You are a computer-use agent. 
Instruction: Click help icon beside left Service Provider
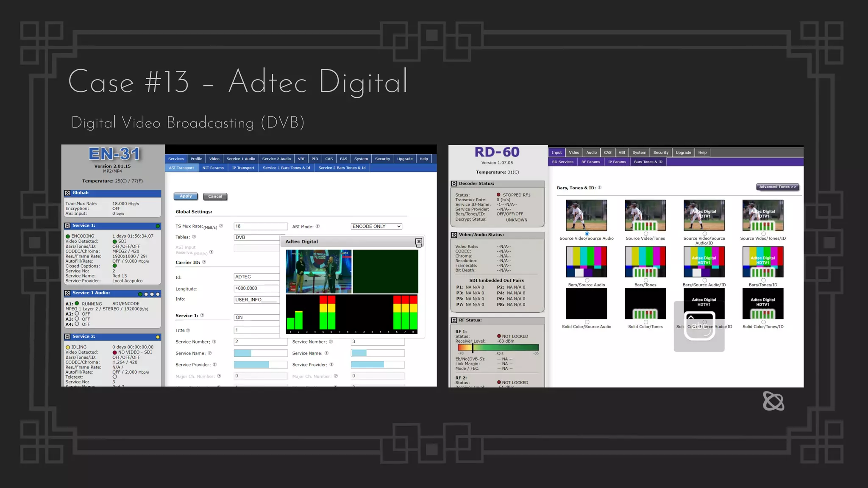[214, 365]
